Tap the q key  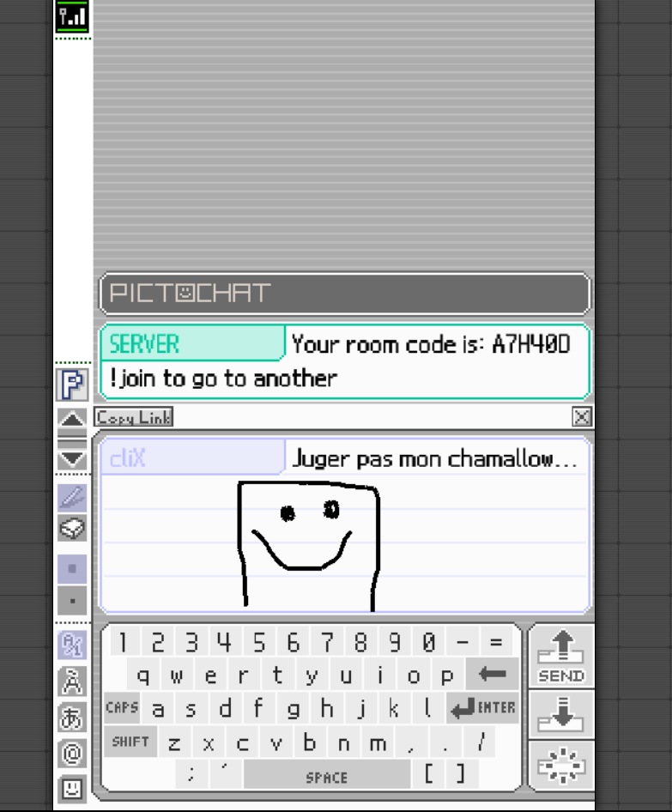[143, 675]
